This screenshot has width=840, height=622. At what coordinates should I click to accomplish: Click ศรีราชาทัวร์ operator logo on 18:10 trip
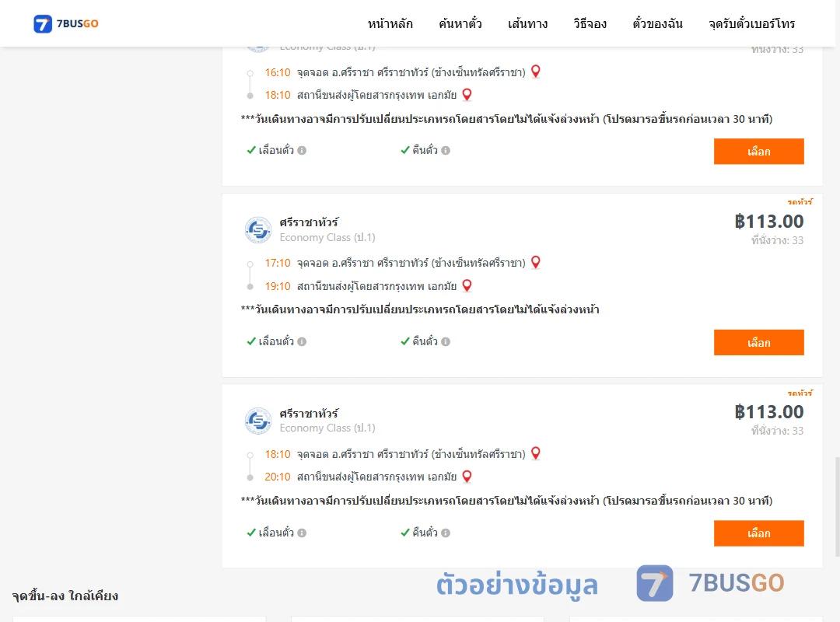pyautogui.click(x=258, y=421)
